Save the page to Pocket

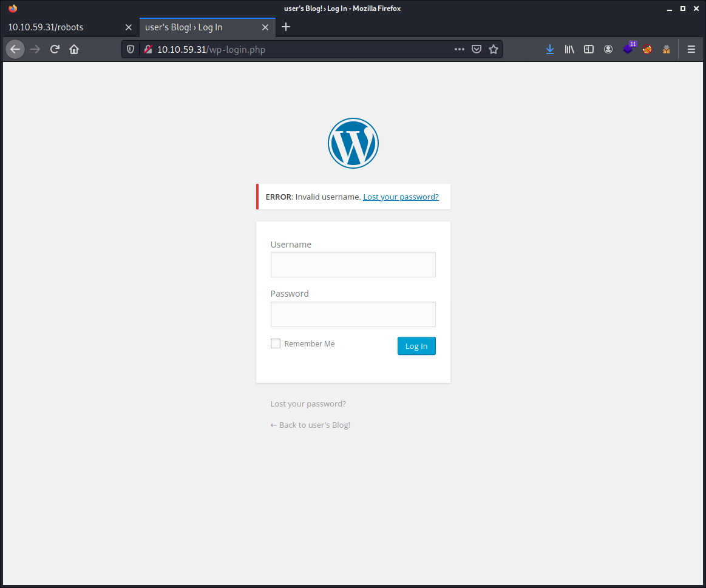(x=477, y=49)
